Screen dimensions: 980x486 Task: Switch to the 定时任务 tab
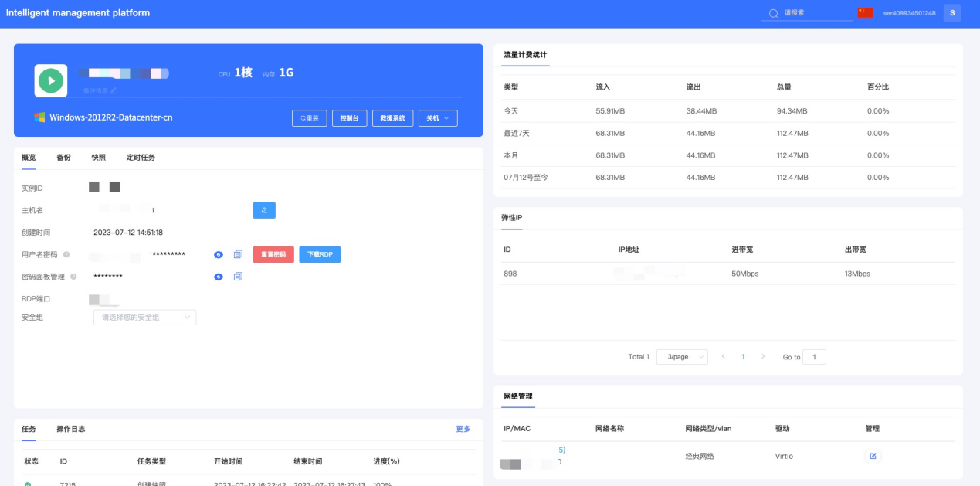tap(141, 158)
